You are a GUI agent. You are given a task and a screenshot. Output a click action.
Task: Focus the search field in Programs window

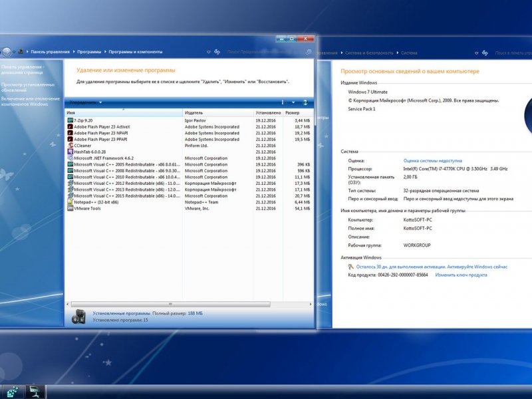pyautogui.click(x=265, y=52)
